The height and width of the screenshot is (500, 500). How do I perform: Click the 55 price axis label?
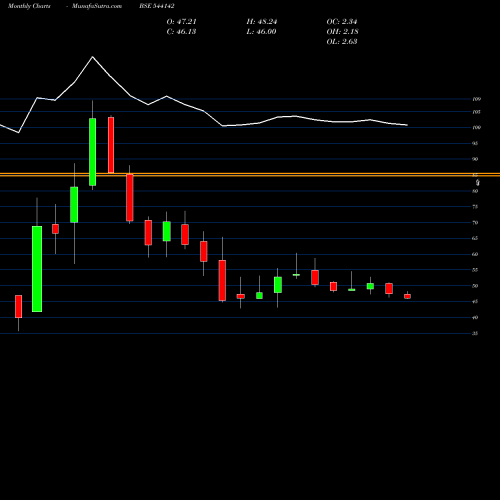(x=475, y=270)
